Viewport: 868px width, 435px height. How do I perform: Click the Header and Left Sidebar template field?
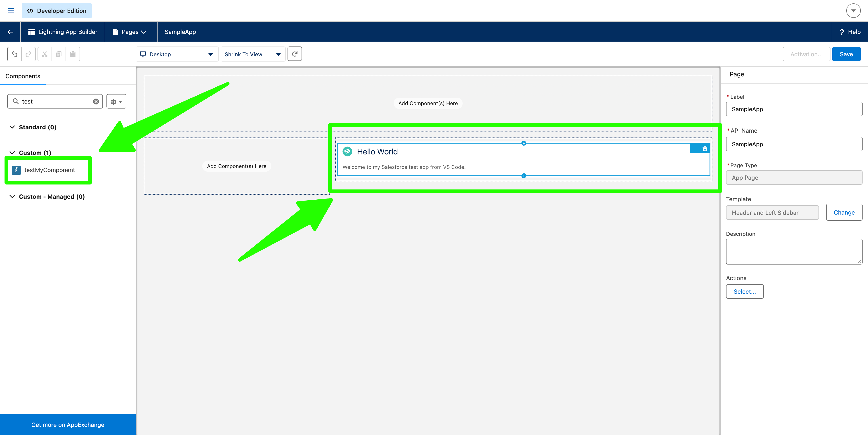[x=772, y=213]
